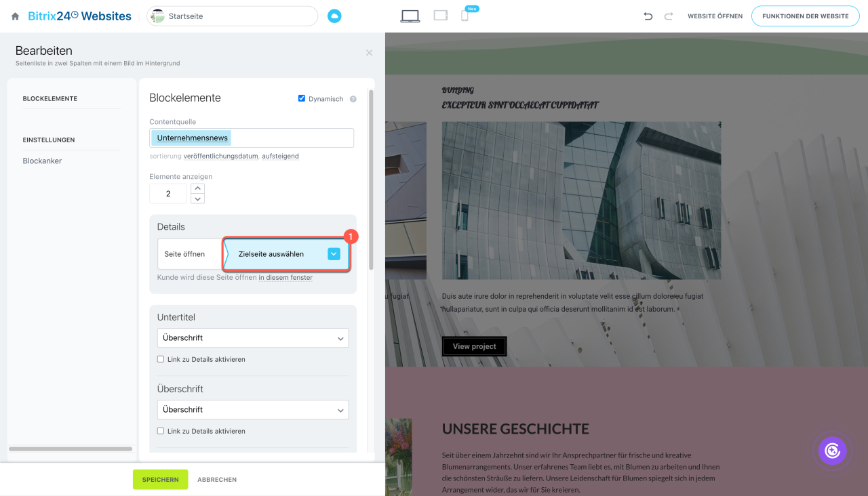Image resolution: width=868 pixels, height=496 pixels.
Task: Increase Elemente anzeigen count
Action: point(197,188)
